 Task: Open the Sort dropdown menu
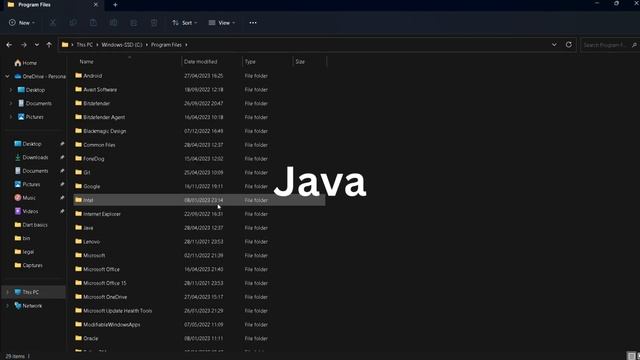(x=185, y=23)
